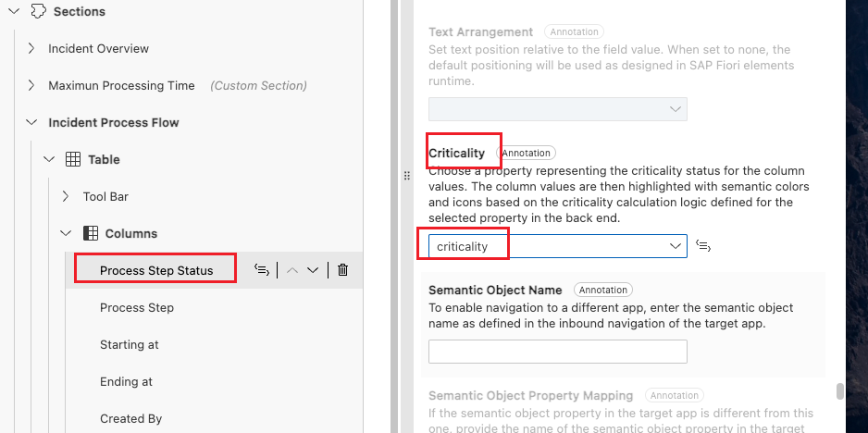Click the Sections puzzle icon
Screen dimensions: 868x433
(38, 12)
